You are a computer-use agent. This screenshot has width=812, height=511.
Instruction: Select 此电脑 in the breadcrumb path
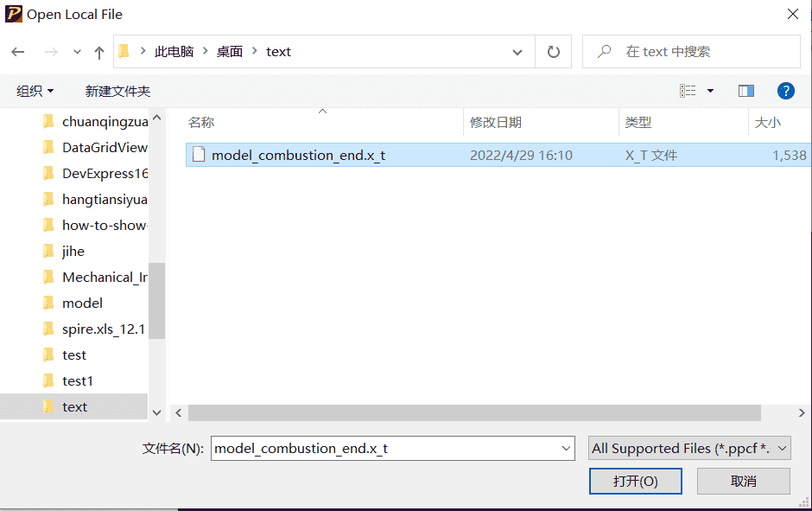pos(174,51)
